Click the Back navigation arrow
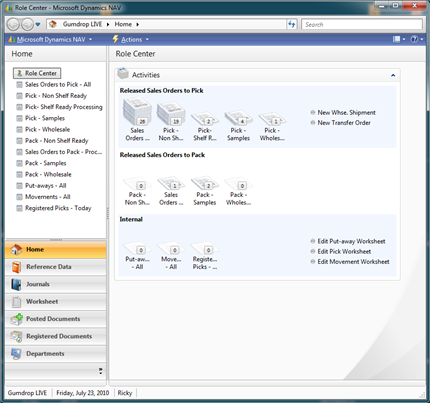430x403 pixels. (13, 24)
